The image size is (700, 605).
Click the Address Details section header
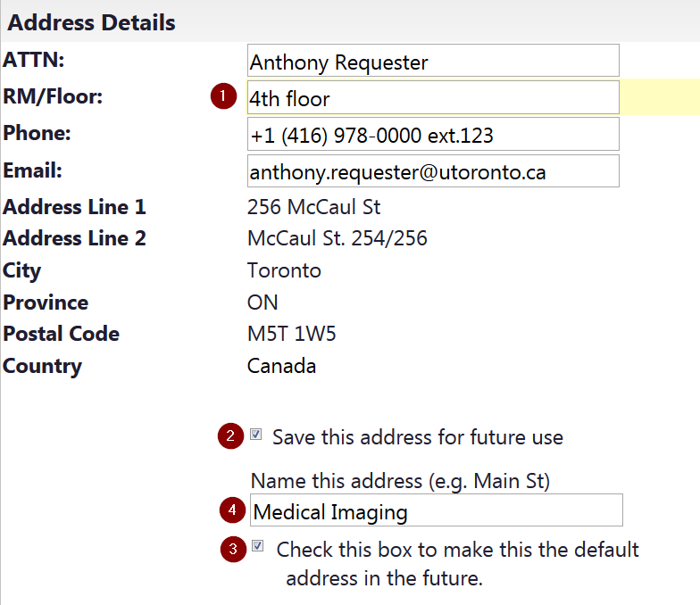coord(92,22)
